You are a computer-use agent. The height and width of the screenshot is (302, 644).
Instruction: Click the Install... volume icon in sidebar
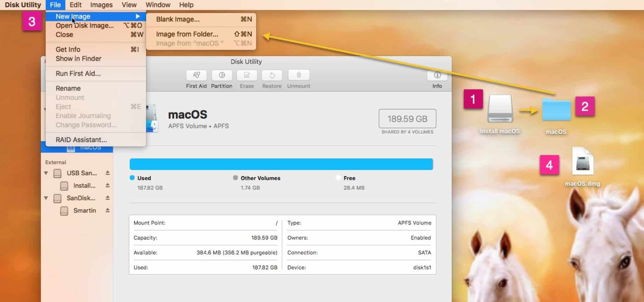coord(64,186)
